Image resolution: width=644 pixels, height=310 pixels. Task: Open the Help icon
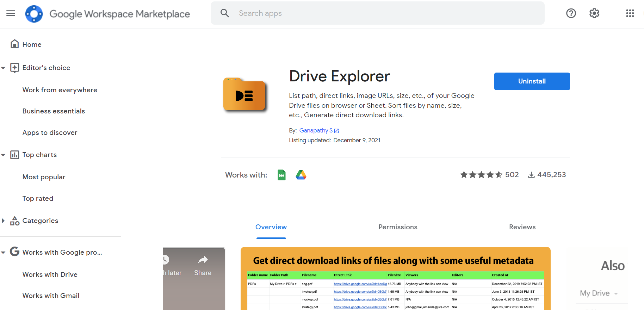[571, 13]
